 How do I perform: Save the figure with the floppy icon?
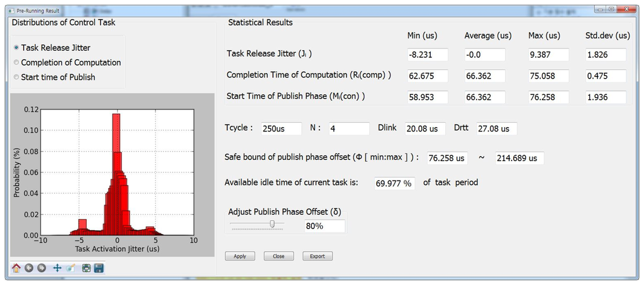[99, 268]
